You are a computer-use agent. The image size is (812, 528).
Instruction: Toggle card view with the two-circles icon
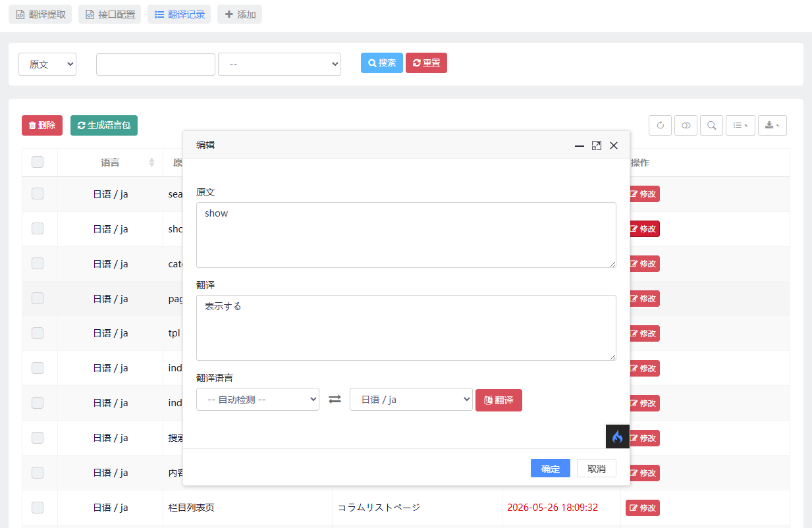pyautogui.click(x=686, y=125)
